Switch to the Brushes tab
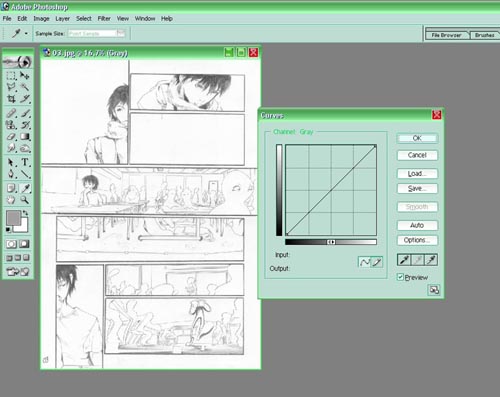 point(484,35)
